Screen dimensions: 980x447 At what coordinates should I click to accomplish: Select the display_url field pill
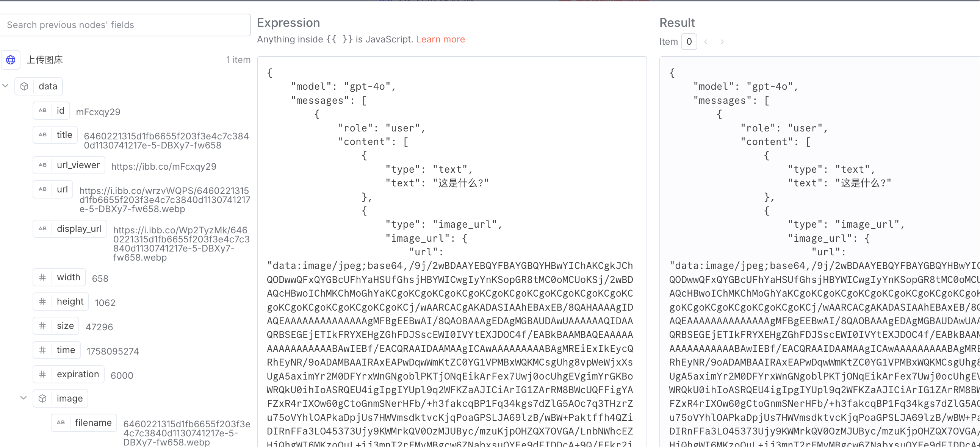click(70, 229)
